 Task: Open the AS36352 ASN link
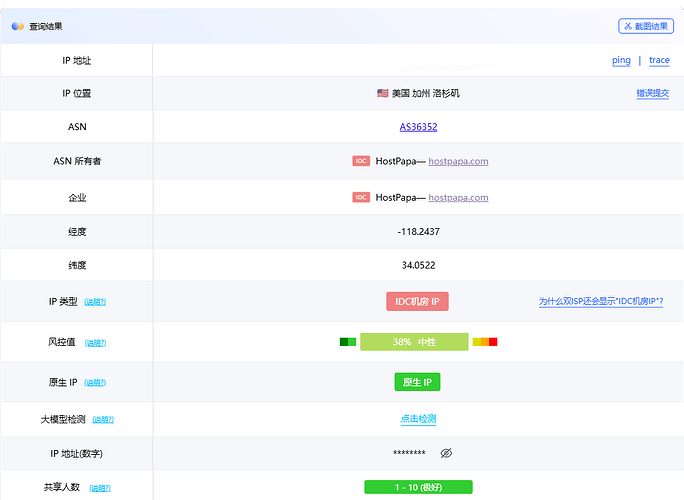(418, 127)
